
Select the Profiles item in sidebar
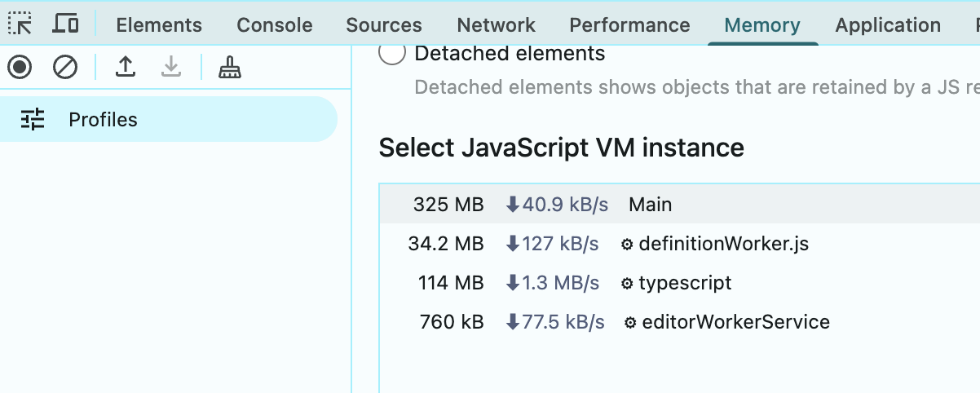point(103,120)
